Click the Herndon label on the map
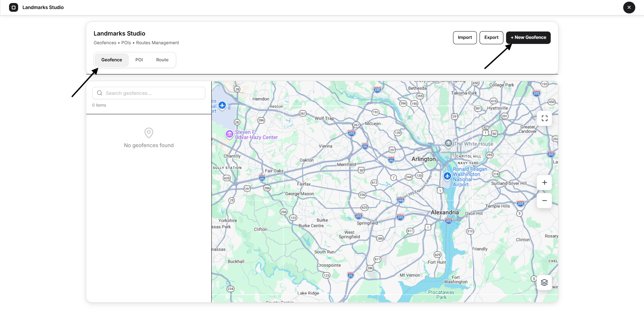The height and width of the screenshot is (311, 644). 261,99
